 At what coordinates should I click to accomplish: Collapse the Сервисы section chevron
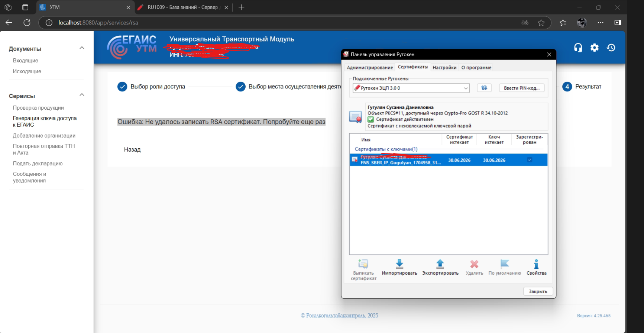pos(82,95)
